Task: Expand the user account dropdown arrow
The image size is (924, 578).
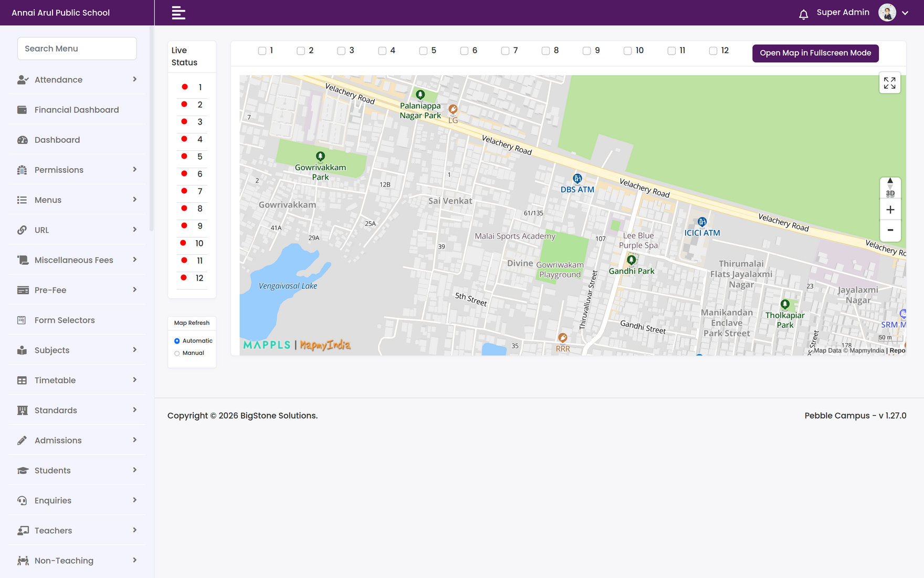Action: point(905,13)
